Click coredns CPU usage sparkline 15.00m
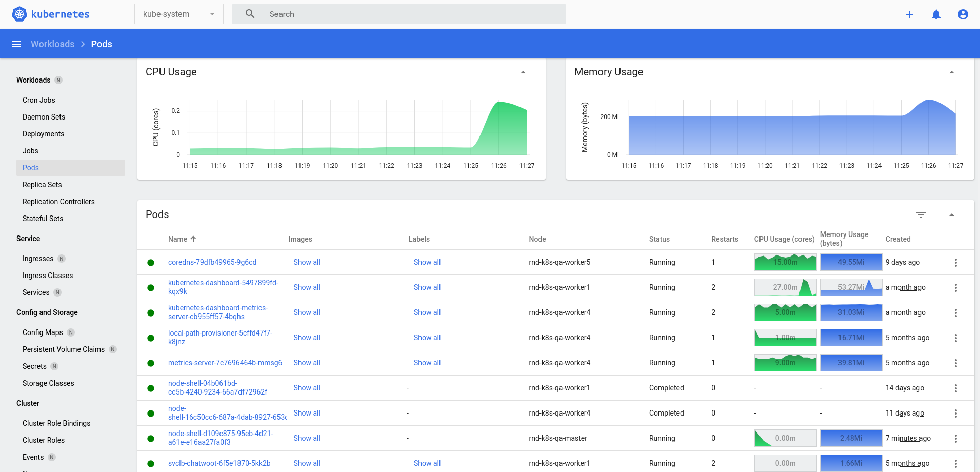 click(x=785, y=262)
